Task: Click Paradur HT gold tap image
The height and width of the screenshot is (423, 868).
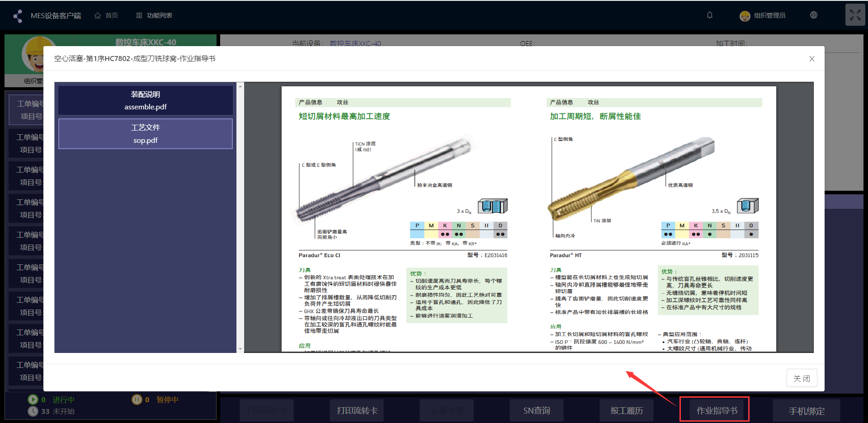Action: (x=632, y=179)
